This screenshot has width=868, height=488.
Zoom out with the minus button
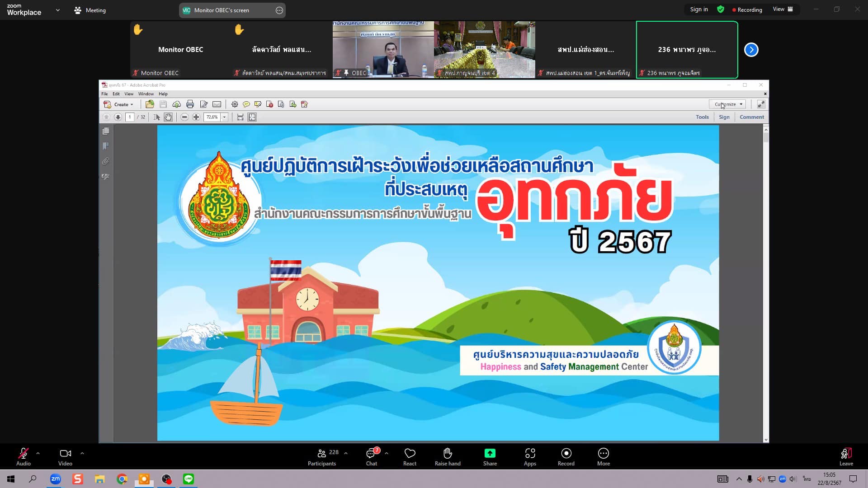click(184, 117)
